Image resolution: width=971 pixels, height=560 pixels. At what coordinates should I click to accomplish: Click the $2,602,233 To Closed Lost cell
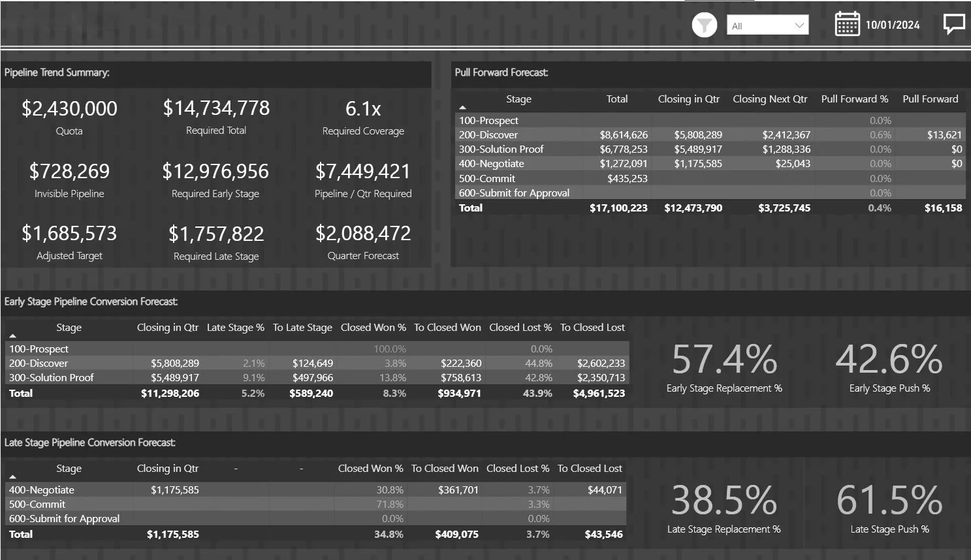pos(601,364)
